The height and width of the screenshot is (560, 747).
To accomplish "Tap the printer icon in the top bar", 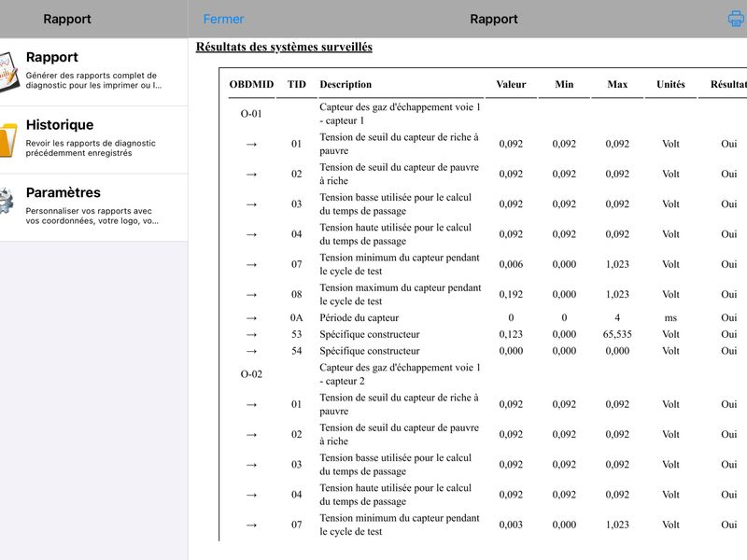I will (736, 19).
